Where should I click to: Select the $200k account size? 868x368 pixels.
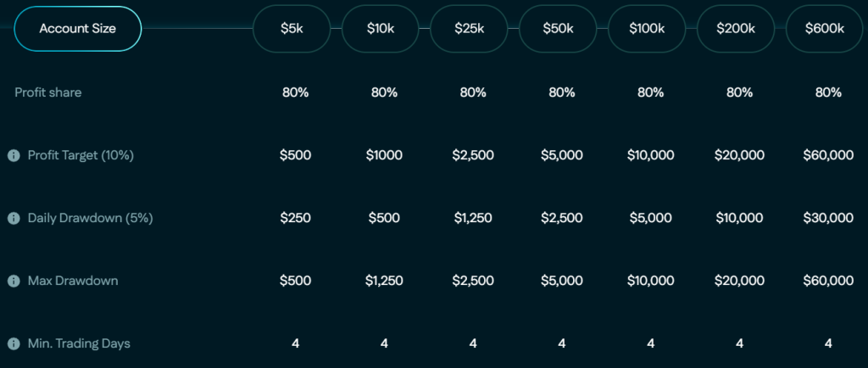tap(736, 29)
